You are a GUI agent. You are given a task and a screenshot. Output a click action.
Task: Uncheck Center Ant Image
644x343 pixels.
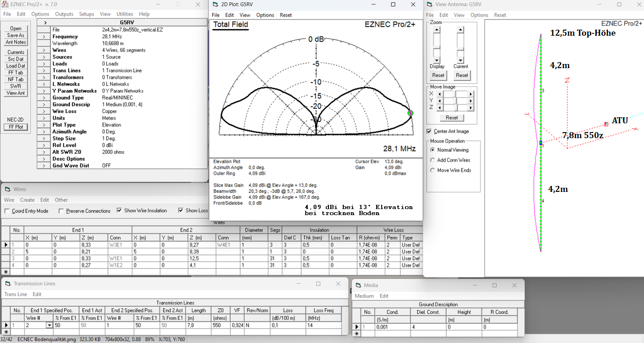click(429, 131)
